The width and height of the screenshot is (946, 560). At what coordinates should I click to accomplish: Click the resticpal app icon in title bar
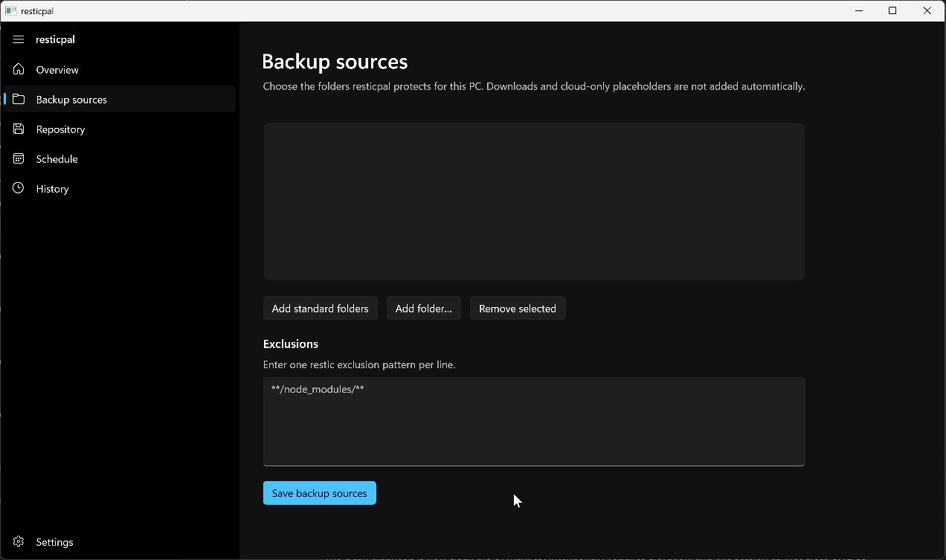coord(11,10)
